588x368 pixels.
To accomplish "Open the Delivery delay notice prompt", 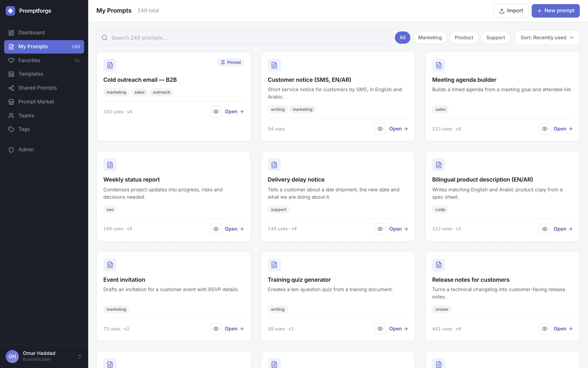I will tap(399, 229).
